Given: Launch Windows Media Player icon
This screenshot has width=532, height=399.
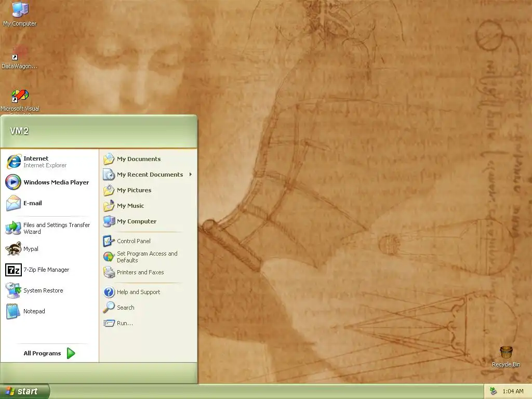Looking at the screenshot, I should (13, 182).
